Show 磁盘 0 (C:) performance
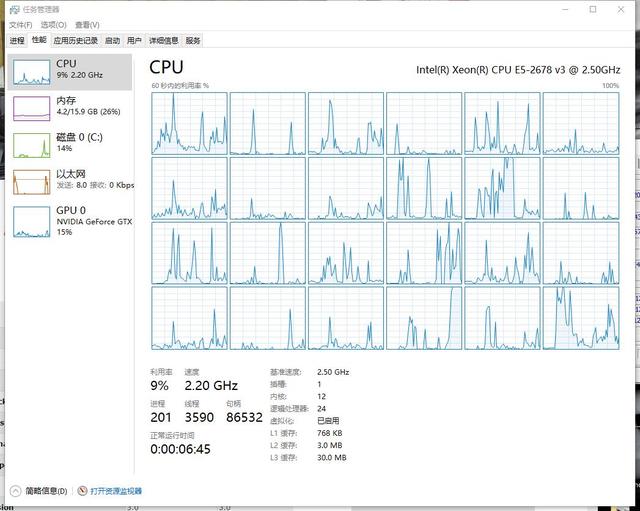 pyautogui.click(x=70, y=145)
